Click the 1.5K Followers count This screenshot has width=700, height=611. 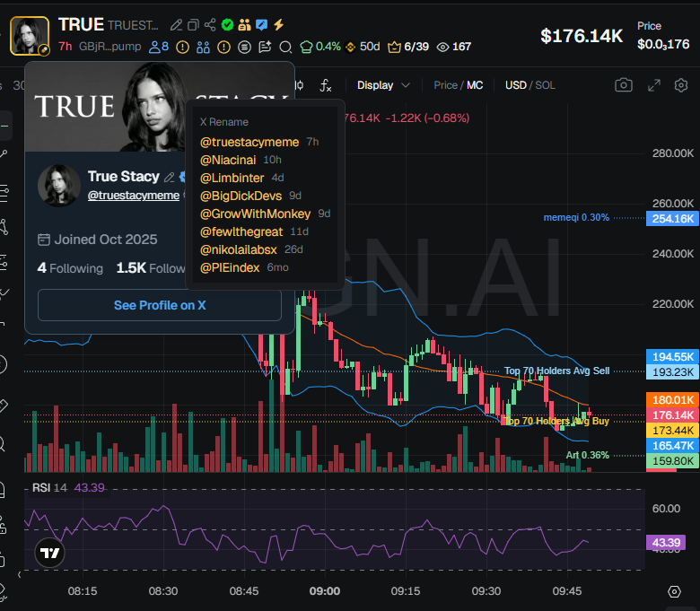tap(151, 267)
